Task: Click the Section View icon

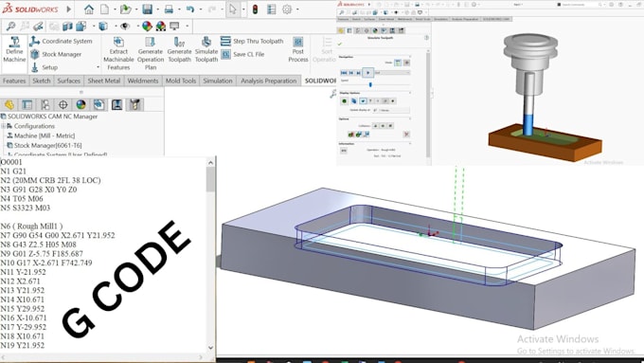Action: [x=67, y=27]
